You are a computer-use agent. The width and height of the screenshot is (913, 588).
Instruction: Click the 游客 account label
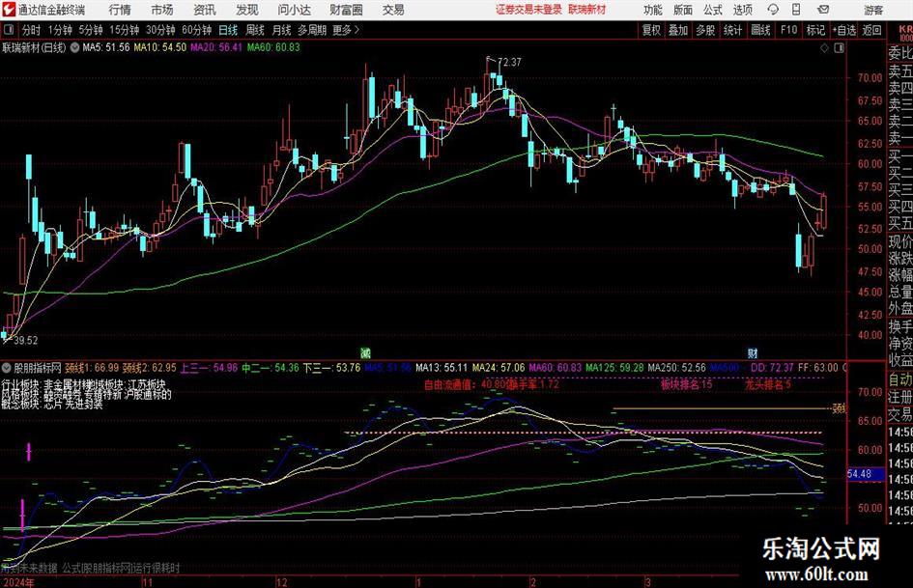coord(873,10)
